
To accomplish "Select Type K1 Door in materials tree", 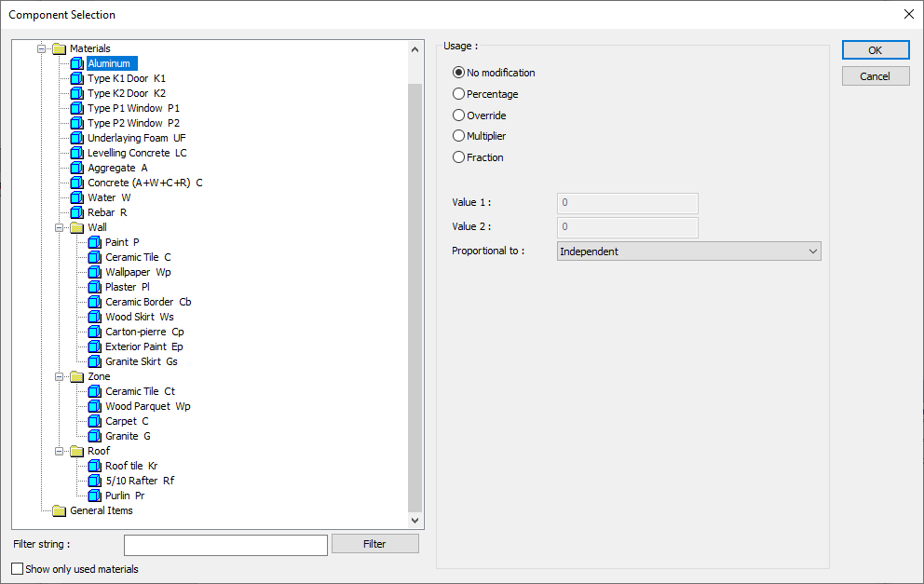I will coord(126,78).
